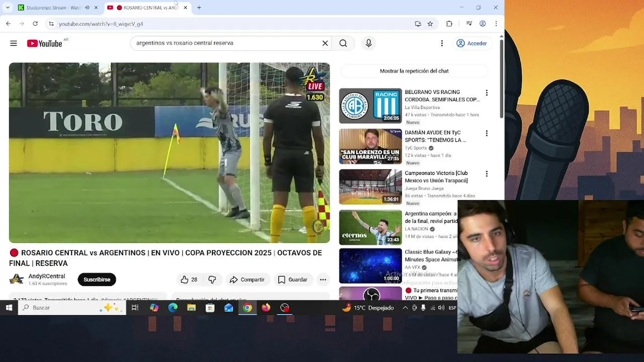Reload the page with the refresh icon
The image size is (644, 362).
pos(35,24)
